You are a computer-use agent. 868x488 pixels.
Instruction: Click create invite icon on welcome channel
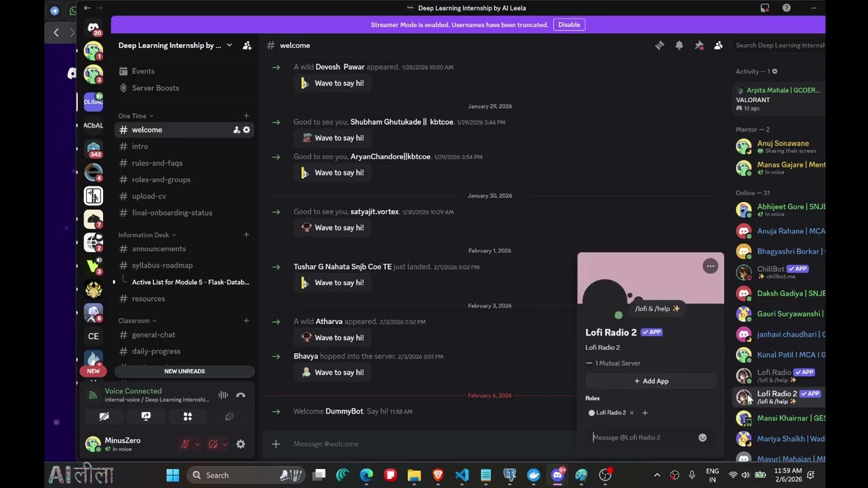tap(237, 129)
